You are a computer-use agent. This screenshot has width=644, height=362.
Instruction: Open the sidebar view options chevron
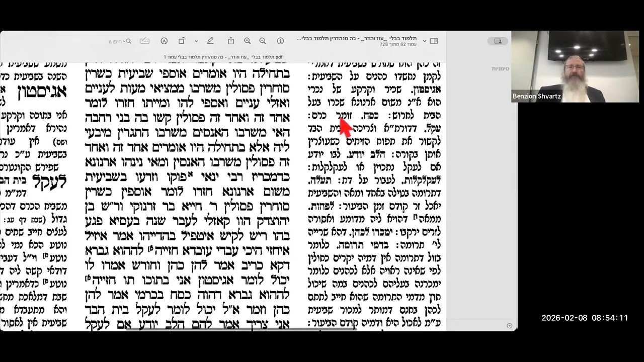pos(425,41)
